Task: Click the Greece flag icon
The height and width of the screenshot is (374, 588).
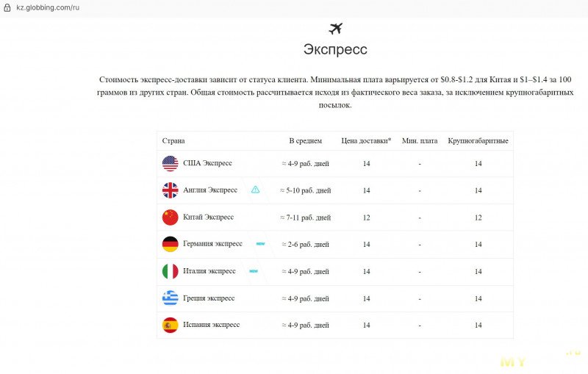Action: click(x=170, y=298)
